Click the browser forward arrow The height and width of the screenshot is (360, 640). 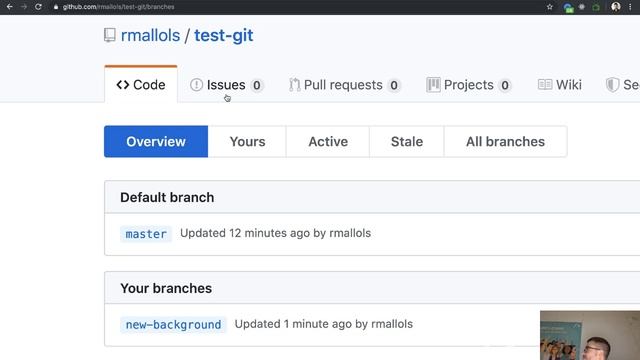coord(24,7)
